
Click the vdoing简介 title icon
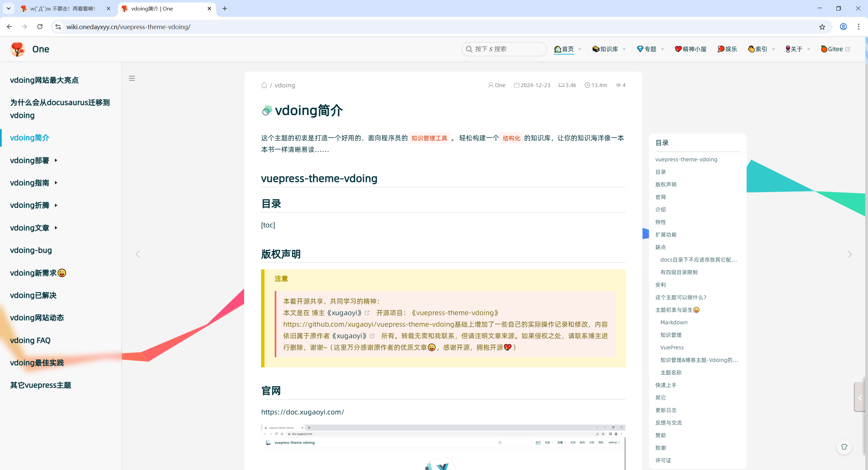(x=267, y=110)
